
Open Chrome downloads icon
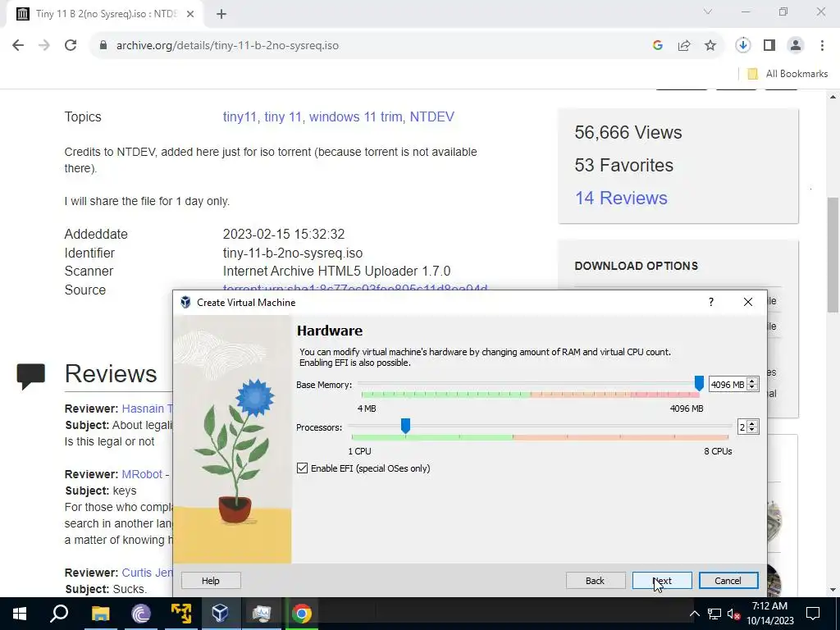742,45
